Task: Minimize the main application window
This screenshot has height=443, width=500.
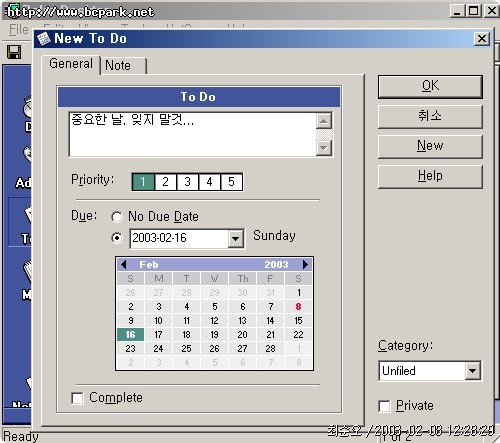Action: [456, 11]
